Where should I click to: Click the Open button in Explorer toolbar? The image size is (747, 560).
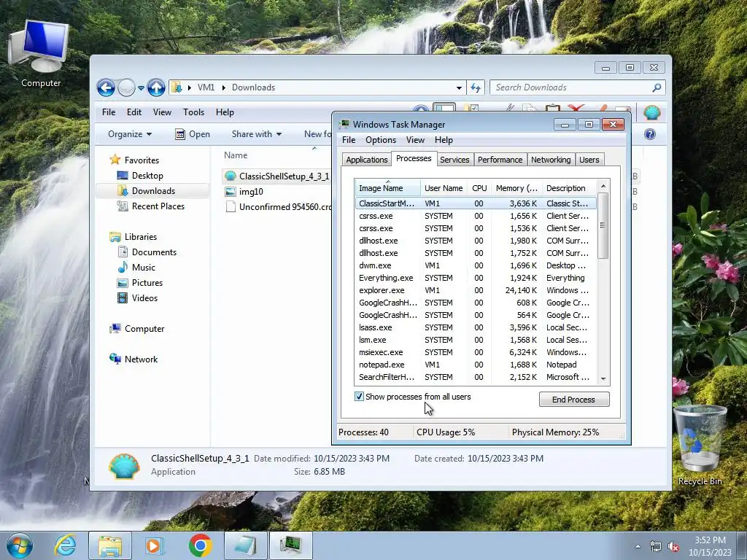[x=193, y=134]
